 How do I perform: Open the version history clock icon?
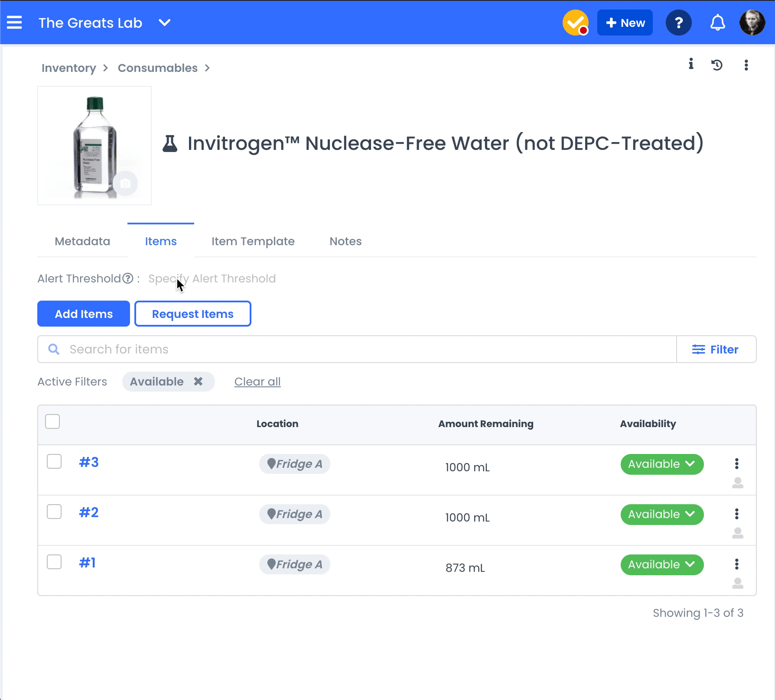(x=717, y=65)
